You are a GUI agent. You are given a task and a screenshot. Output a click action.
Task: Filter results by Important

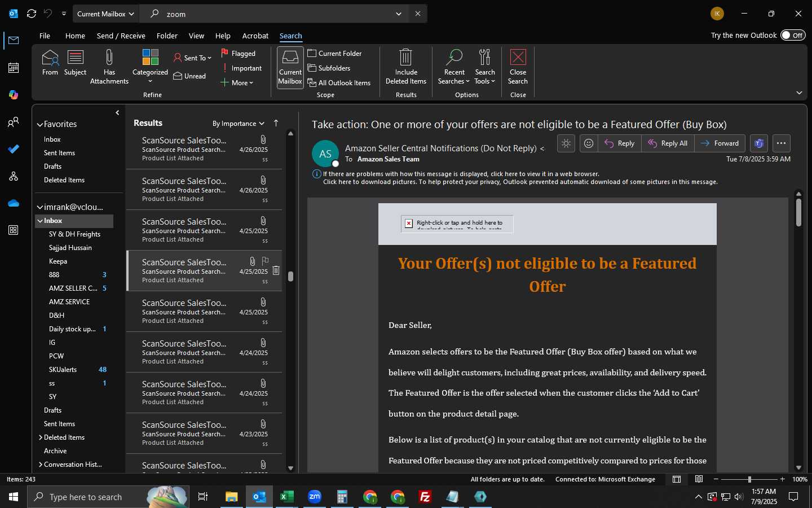[242, 68]
